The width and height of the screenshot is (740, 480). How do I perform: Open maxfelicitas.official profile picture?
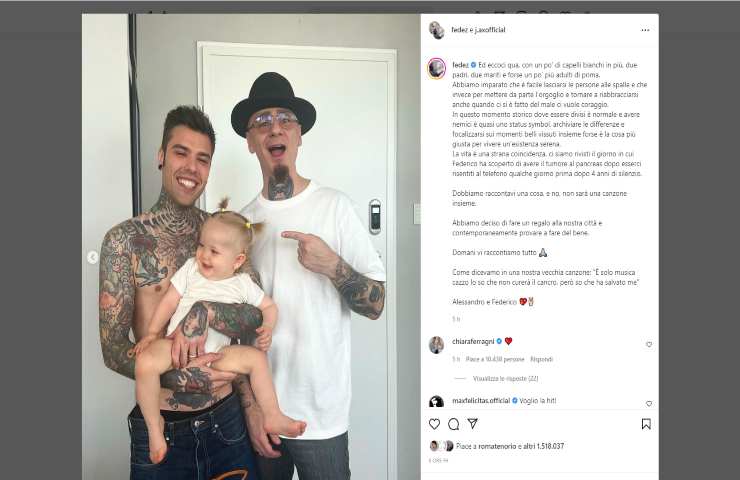pyautogui.click(x=436, y=402)
